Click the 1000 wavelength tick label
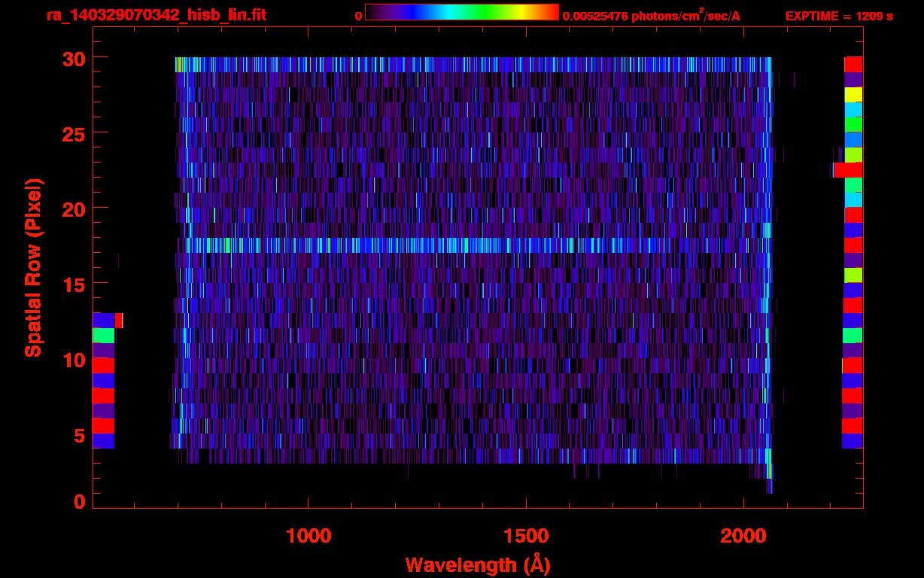Image resolution: width=924 pixels, height=578 pixels. (x=309, y=536)
